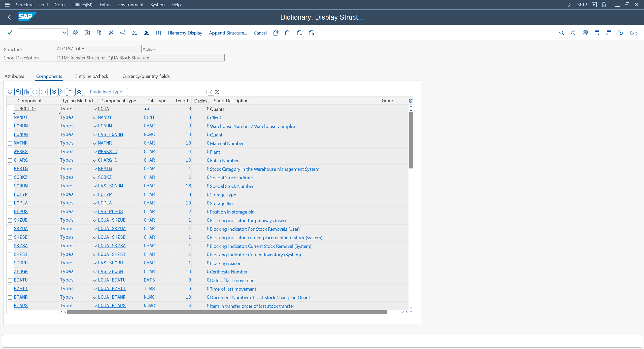The image size is (644, 349).
Task: Switch to the Entry help/check tab
Action: pyautogui.click(x=91, y=76)
